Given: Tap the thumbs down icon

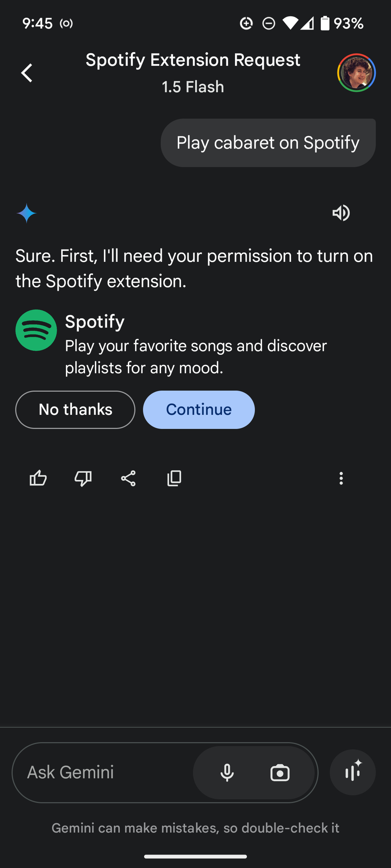Looking at the screenshot, I should (x=83, y=478).
